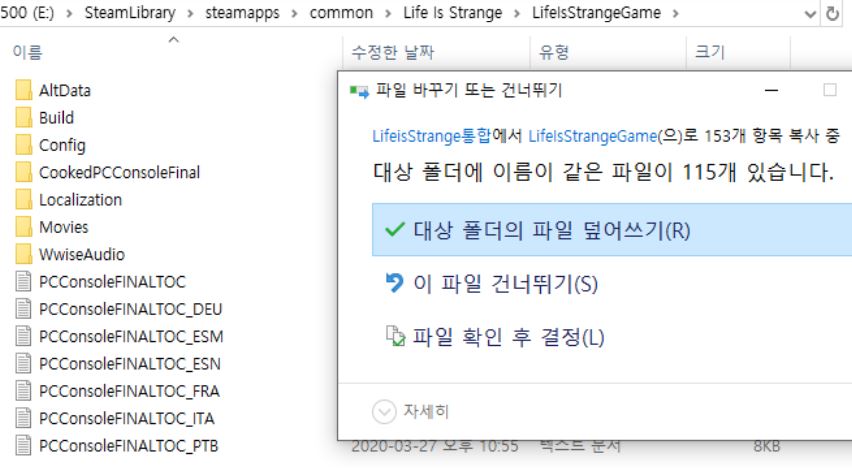Select the CookedPCConsoleFinal folder name
Screen dimensions: 852x468
(x=120, y=172)
